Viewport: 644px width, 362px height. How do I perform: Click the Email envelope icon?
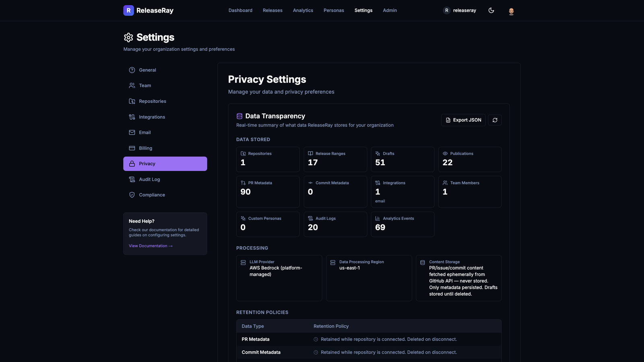(x=132, y=132)
